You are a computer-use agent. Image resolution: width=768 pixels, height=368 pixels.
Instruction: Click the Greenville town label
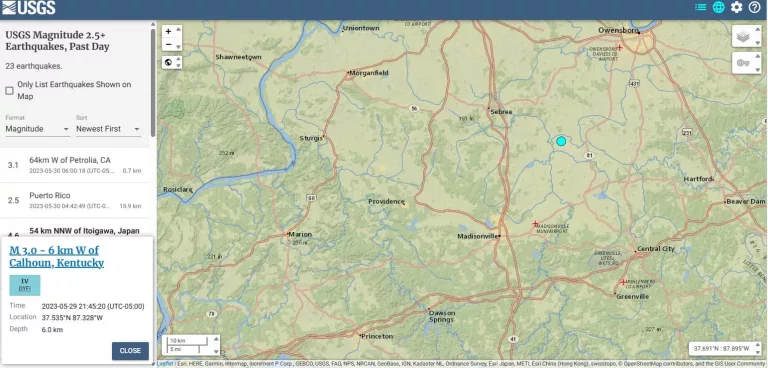point(633,296)
